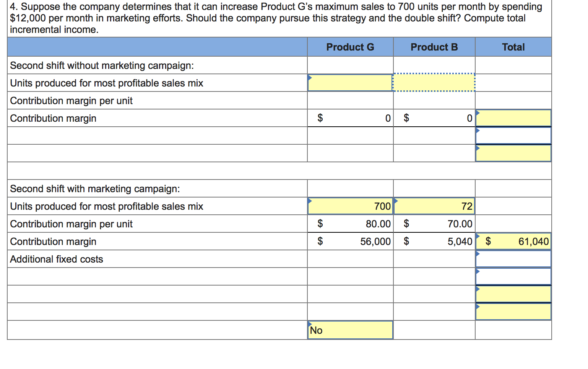588x369 pixels.
Task: Click 'Second shift without marketing campaign:' label
Action: click(102, 65)
